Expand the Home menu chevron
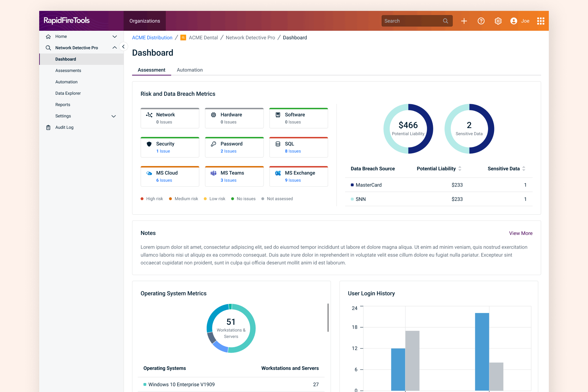This screenshot has height=392, width=588. click(115, 36)
